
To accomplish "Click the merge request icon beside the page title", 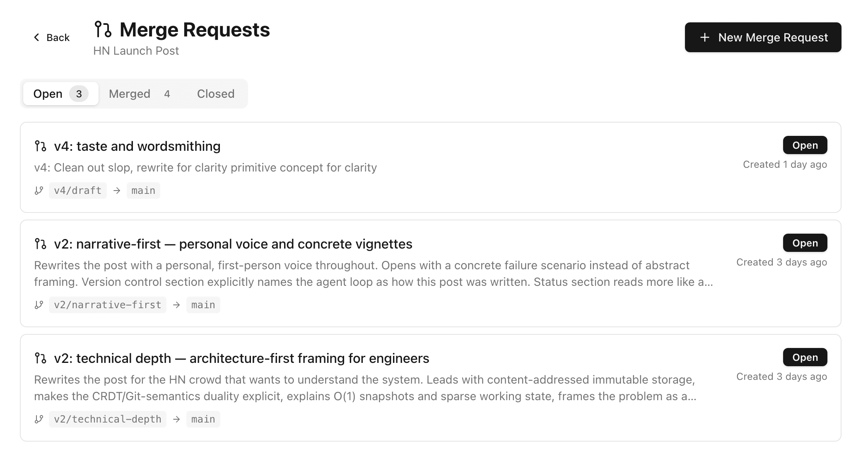I will click(103, 29).
